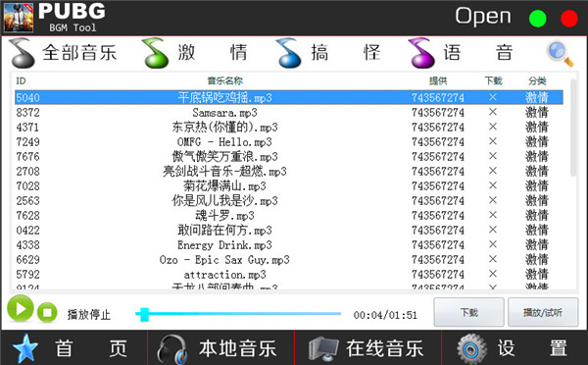Click the playback progress slider handle
The image size is (588, 365).
click(144, 314)
